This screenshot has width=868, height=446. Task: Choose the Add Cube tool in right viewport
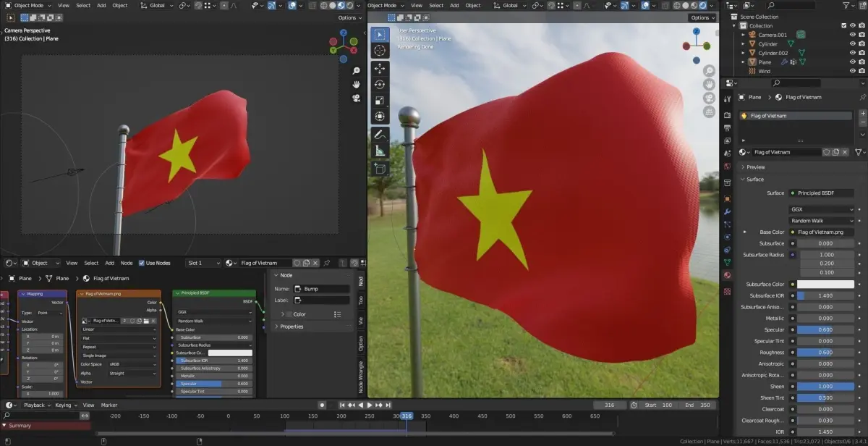[380, 168]
